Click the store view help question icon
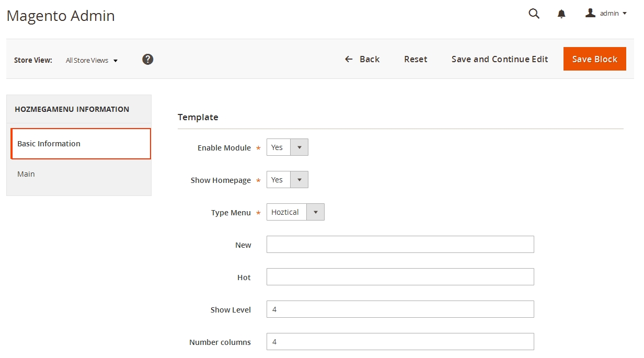Image resolution: width=644 pixels, height=358 pixels. [148, 60]
